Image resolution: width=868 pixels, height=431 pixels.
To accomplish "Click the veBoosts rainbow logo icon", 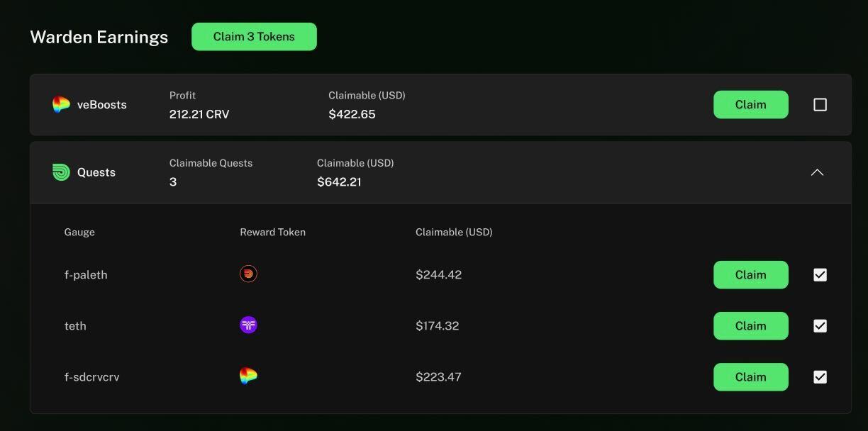I will click(x=61, y=105).
